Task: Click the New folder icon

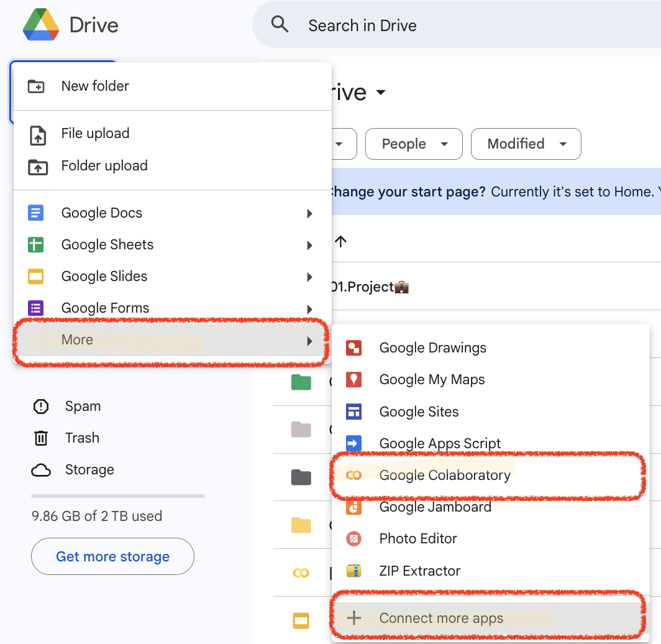Action: pyautogui.click(x=36, y=86)
